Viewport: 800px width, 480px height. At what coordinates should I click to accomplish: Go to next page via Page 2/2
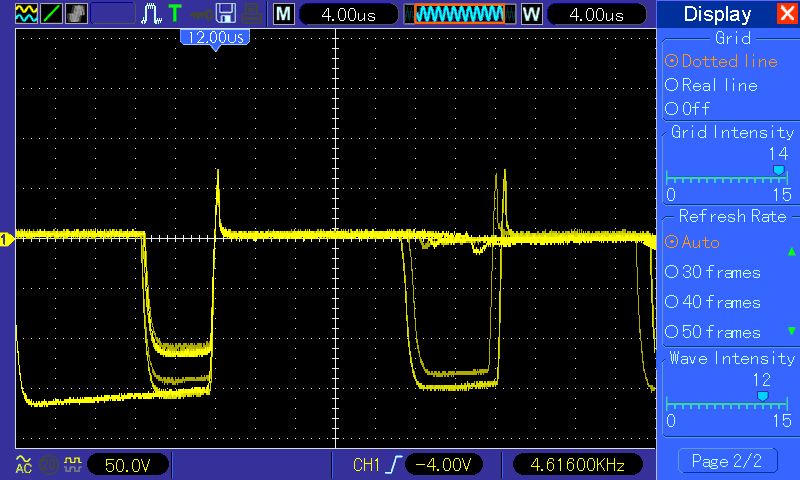(727, 460)
